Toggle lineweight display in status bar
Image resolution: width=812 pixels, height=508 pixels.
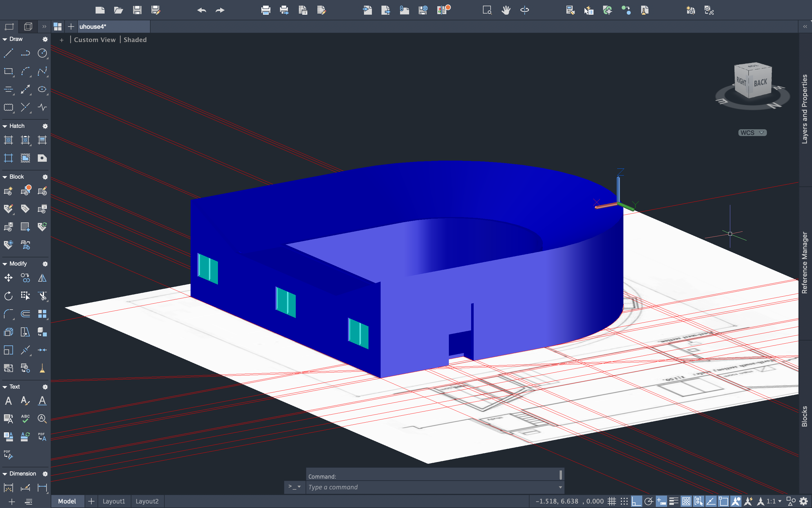tap(674, 501)
